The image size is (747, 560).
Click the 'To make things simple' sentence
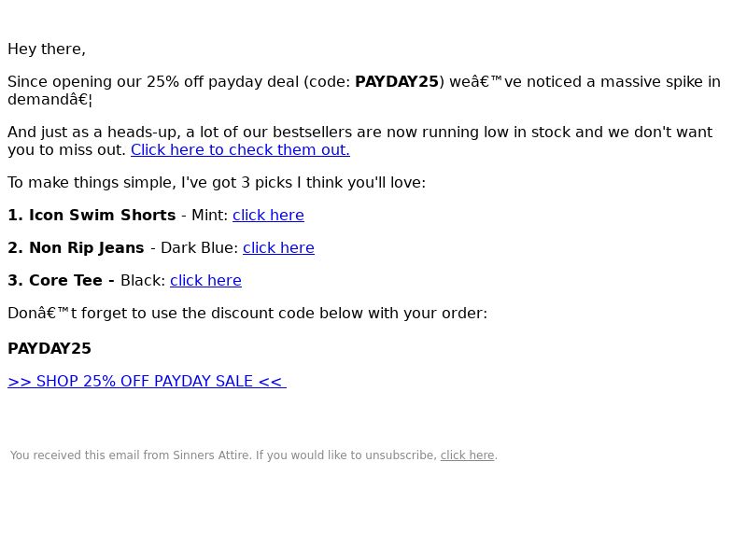(x=217, y=183)
